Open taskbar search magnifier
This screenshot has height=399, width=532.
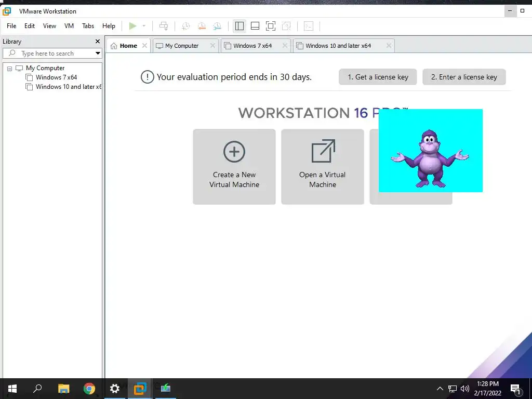point(37,389)
